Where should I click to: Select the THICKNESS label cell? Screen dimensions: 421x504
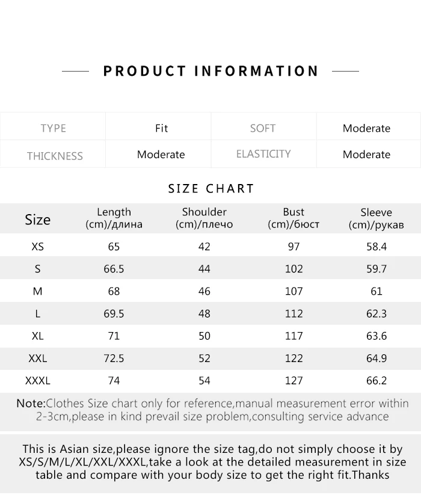(55, 156)
